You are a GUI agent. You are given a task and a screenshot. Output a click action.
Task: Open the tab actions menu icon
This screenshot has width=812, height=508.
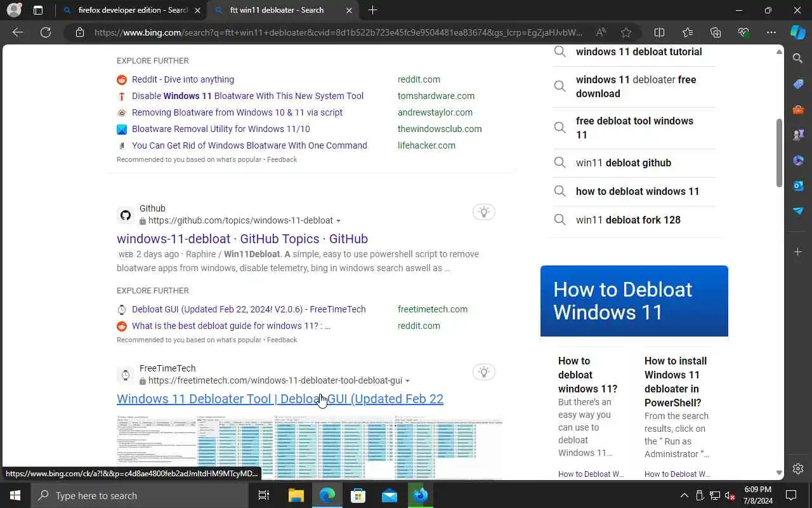(38, 10)
